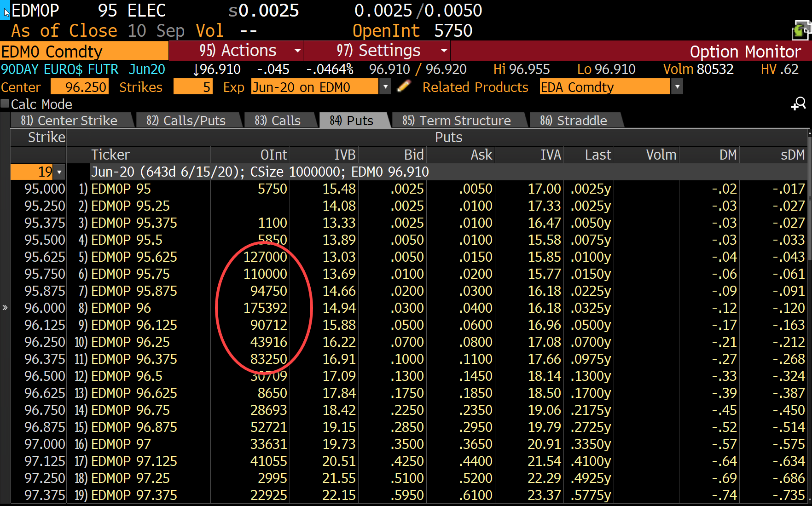Select the EDM0P 96 ticker
The height and width of the screenshot is (506, 812).
tap(121, 308)
